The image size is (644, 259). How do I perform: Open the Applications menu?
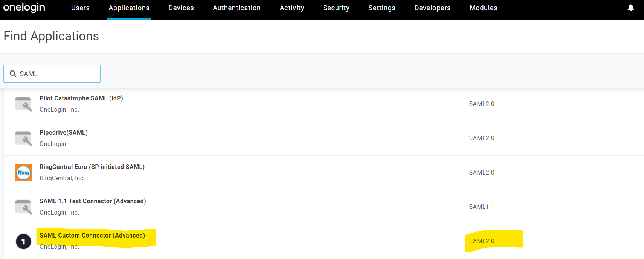coord(129,8)
